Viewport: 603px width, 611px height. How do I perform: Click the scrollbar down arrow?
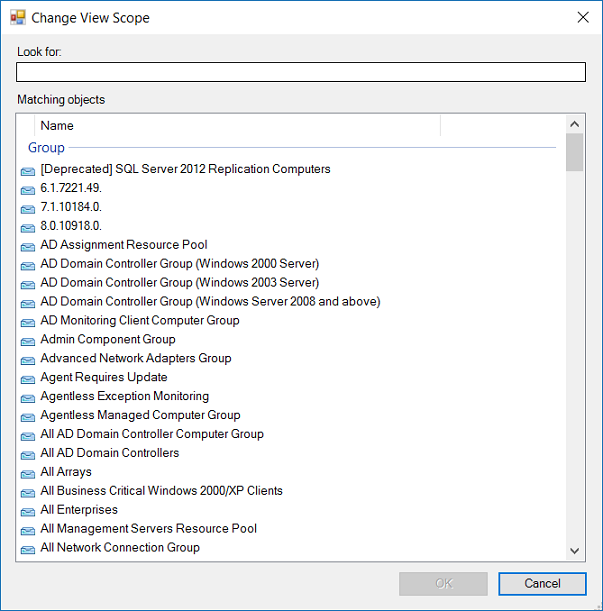point(574,551)
